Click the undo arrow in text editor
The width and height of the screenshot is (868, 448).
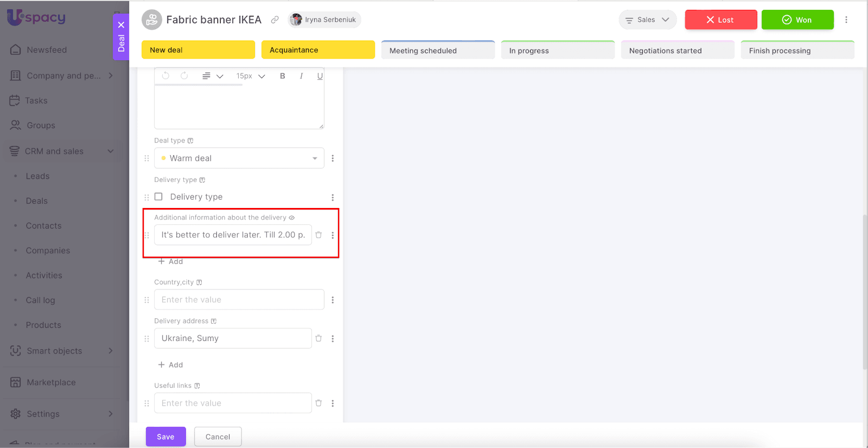[x=166, y=76]
